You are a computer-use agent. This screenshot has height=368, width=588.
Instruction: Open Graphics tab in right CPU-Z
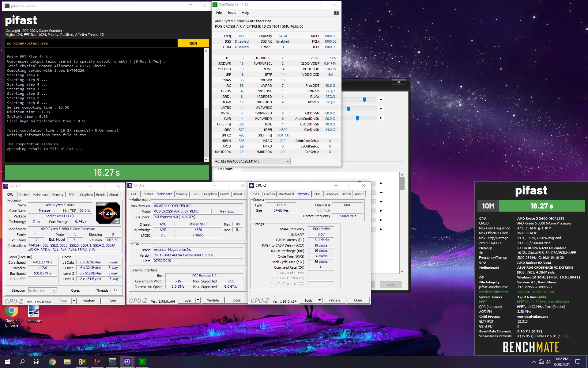coord(332,194)
